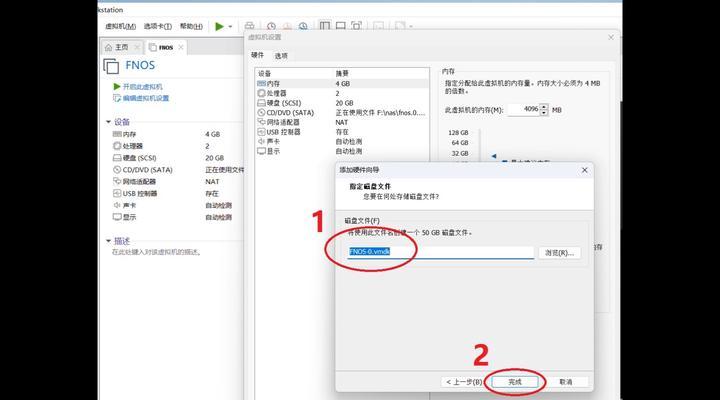Switch to 选项 tab in settings dialog
This screenshot has width=720, height=400.
(x=281, y=56)
